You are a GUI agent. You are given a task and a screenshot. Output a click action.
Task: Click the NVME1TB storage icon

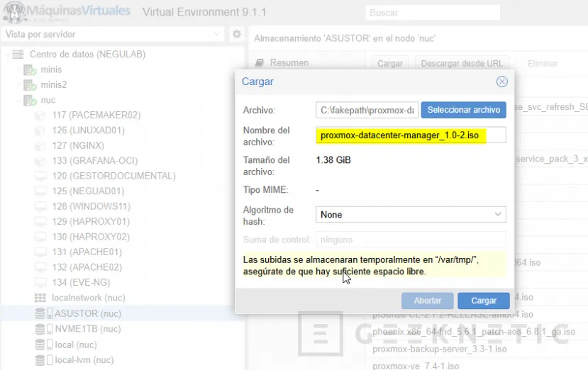(43, 329)
